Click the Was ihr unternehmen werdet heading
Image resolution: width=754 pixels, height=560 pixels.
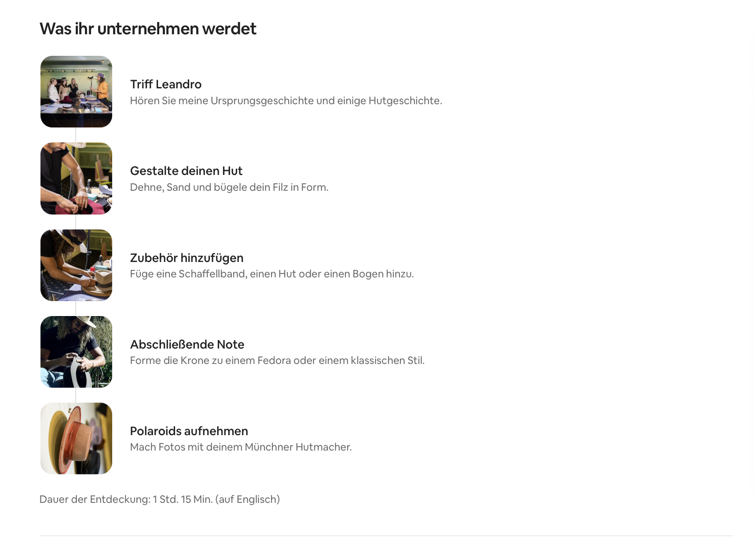tap(148, 29)
